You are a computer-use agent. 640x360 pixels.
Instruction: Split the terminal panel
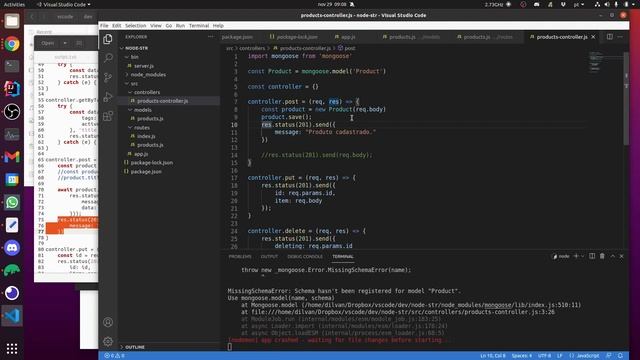coord(592,256)
